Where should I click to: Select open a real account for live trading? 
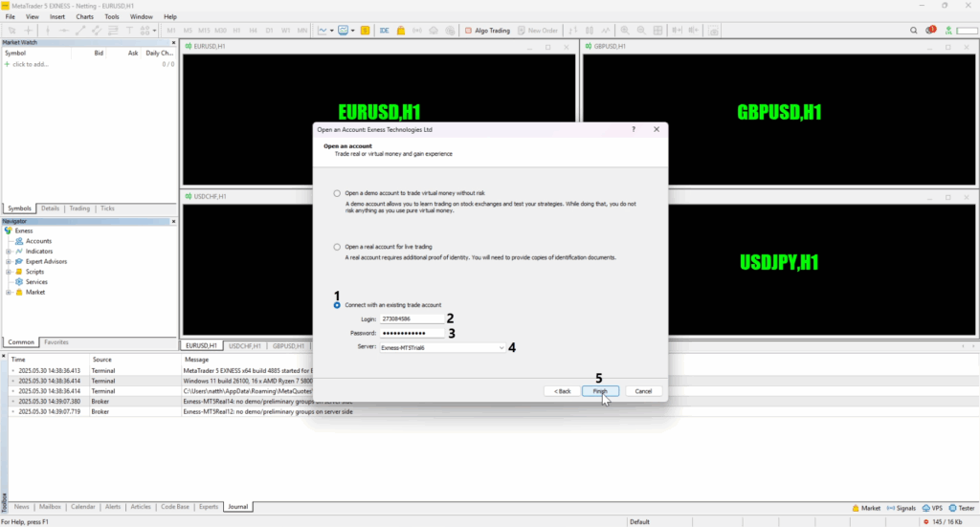coord(337,246)
